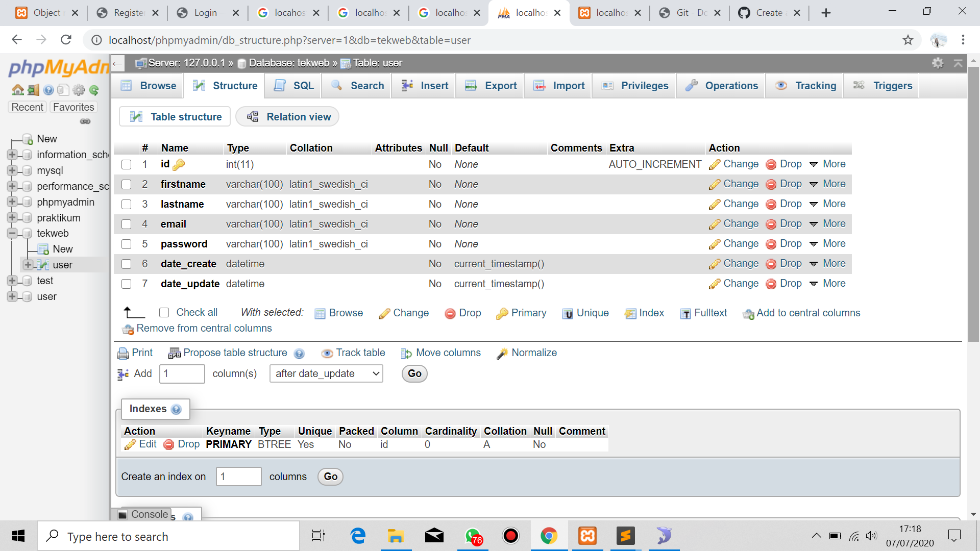Open Sublime Text from the taskbar
980x551 pixels.
coord(625,536)
